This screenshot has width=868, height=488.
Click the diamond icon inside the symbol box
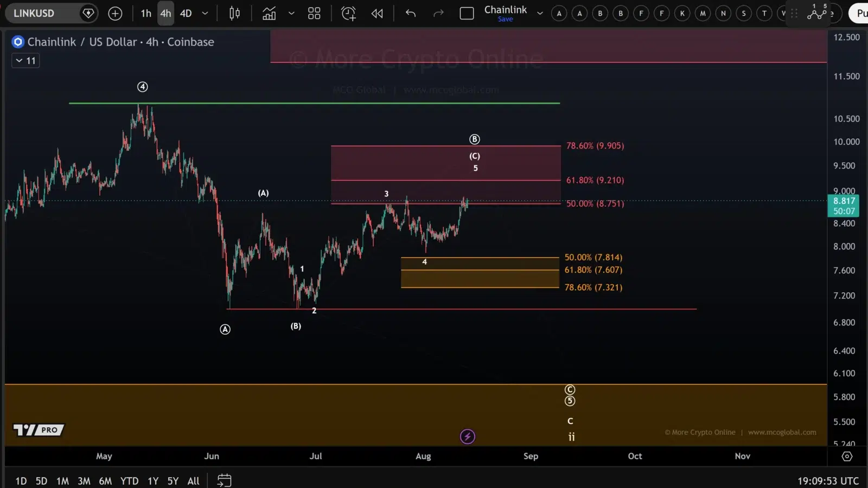click(x=88, y=13)
